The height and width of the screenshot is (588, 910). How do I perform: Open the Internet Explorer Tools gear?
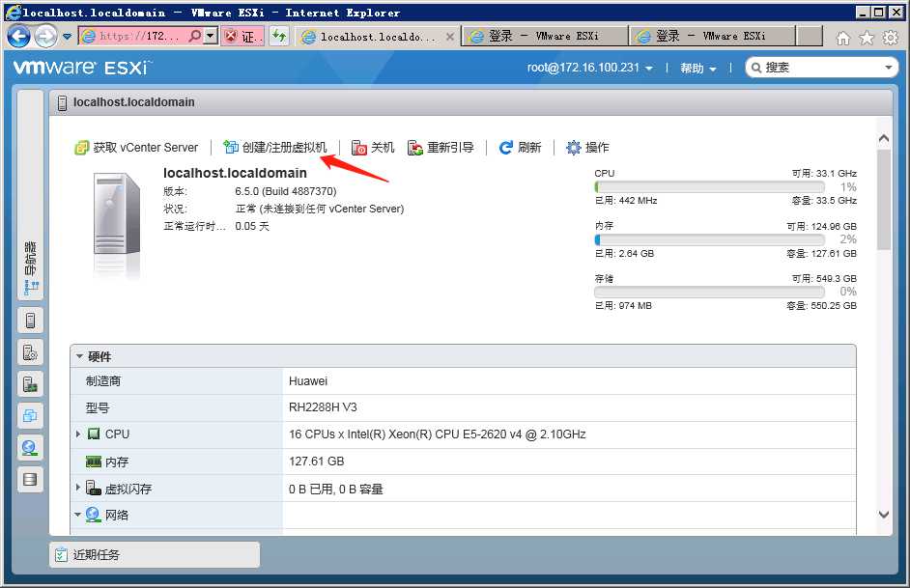tap(891, 39)
